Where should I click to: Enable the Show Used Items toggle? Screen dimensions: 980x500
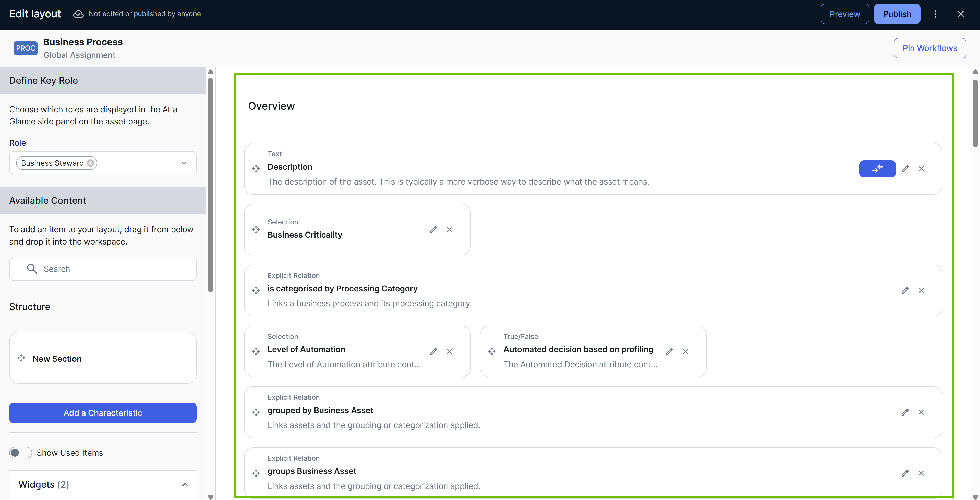tap(20, 453)
